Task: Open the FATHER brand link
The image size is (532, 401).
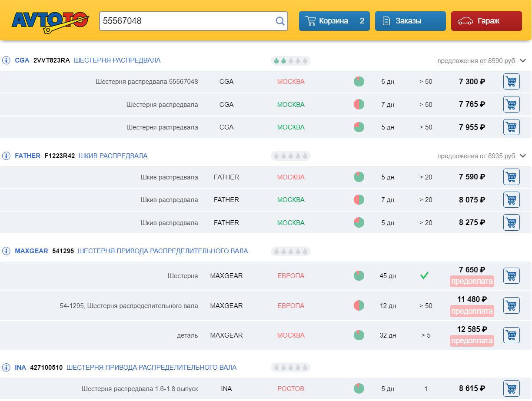Action: [x=27, y=156]
